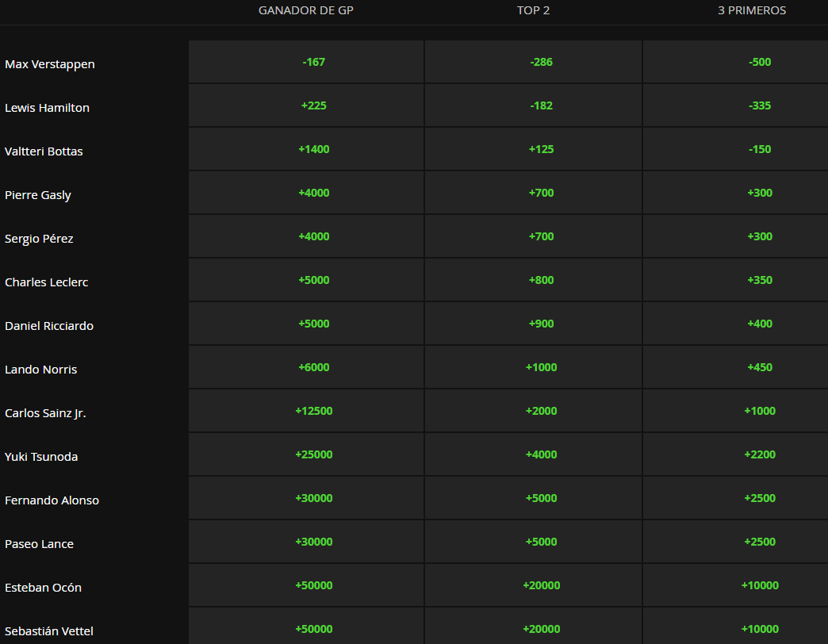The height and width of the screenshot is (644, 828).
Task: Choose Paseo Lance +30000 Ganador de GP odds
Action: click(313, 542)
